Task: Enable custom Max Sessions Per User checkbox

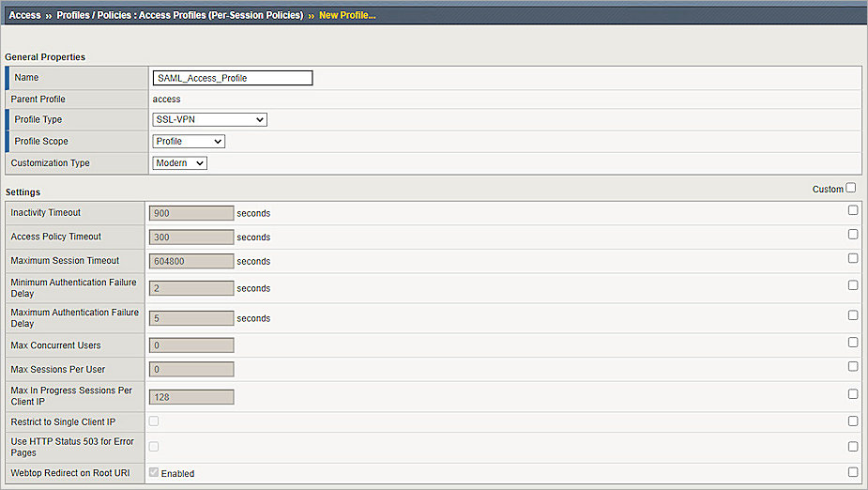Action: [853, 366]
